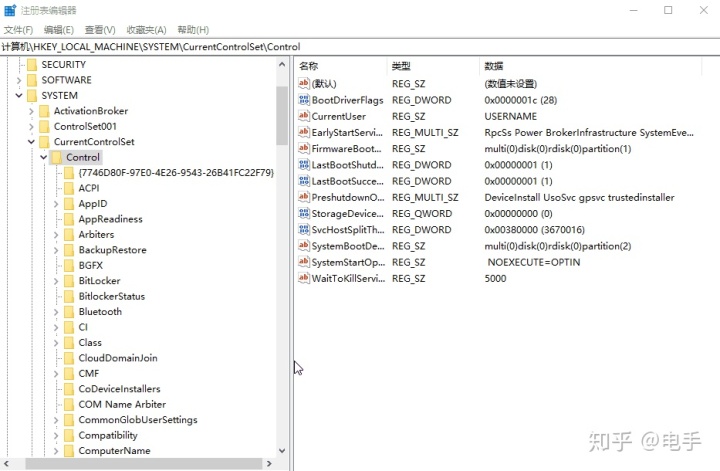Select the COM Name Arbiter key
This screenshot has width=720, height=471.
point(122,404)
